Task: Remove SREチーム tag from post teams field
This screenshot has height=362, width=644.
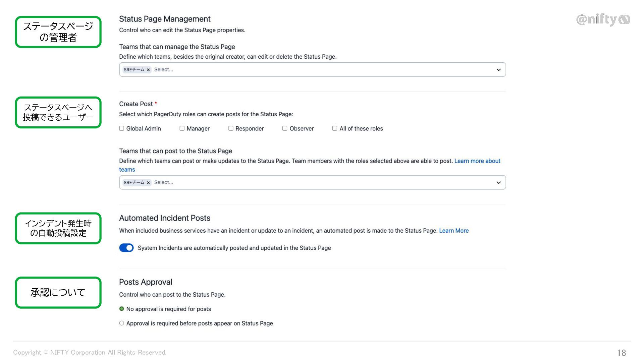Action: coord(148,183)
